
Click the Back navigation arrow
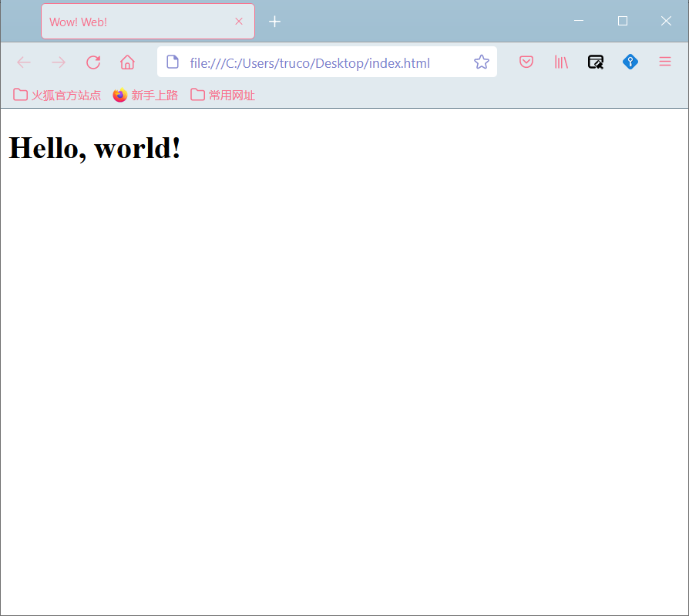(x=24, y=62)
